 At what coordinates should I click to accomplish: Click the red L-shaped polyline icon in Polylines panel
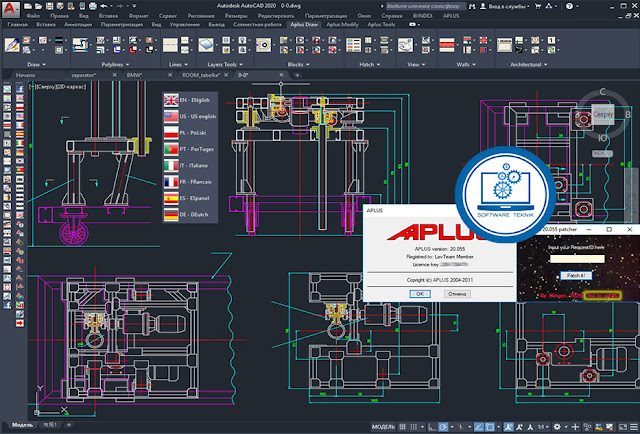tap(133, 50)
